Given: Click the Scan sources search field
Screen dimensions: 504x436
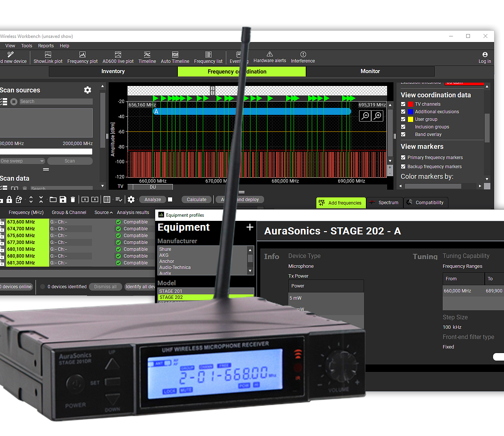Looking at the screenshot, I should tap(56, 102).
